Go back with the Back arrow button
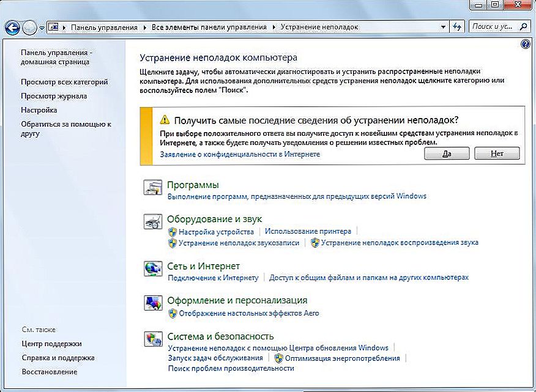Image resolution: width=536 pixels, height=392 pixels. coord(13,28)
